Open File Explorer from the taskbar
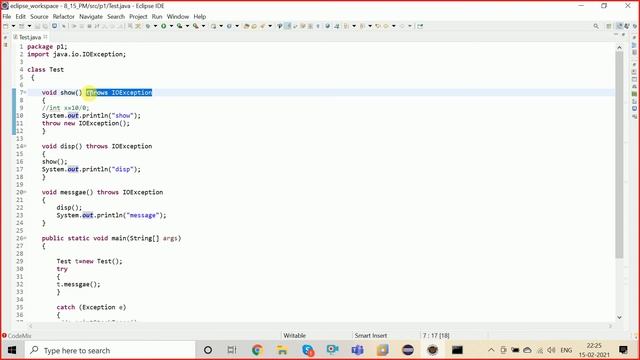 [282, 350]
